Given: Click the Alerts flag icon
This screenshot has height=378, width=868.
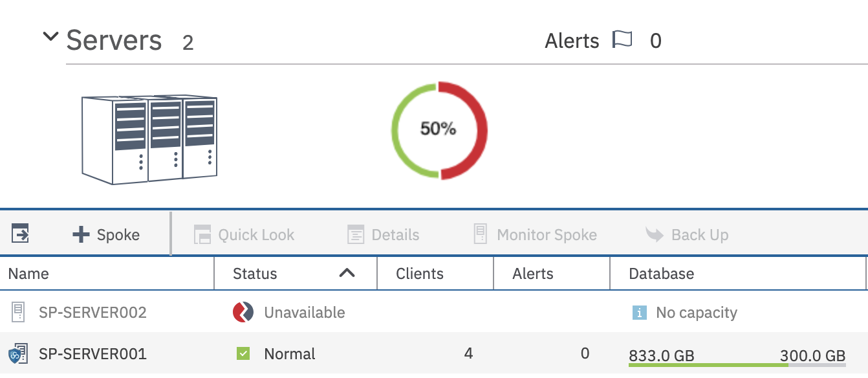Looking at the screenshot, I should [622, 40].
